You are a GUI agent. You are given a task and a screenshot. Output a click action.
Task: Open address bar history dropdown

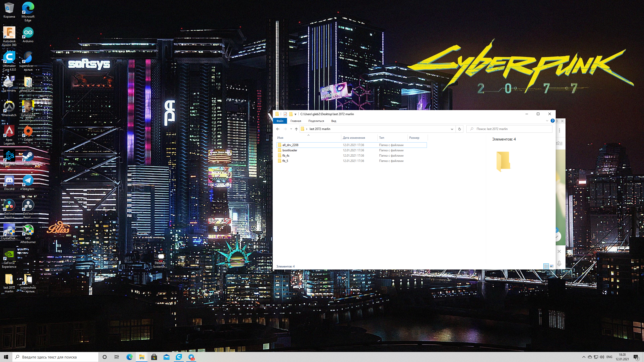[x=452, y=129]
